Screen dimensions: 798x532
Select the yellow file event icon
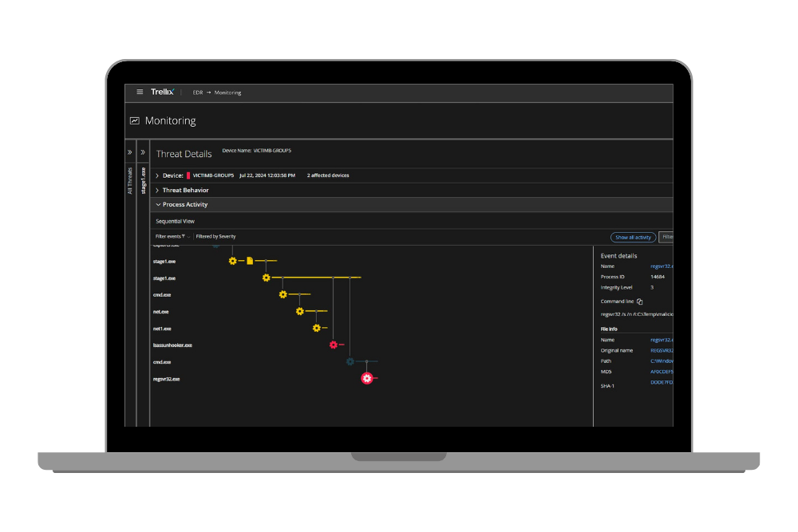click(250, 261)
